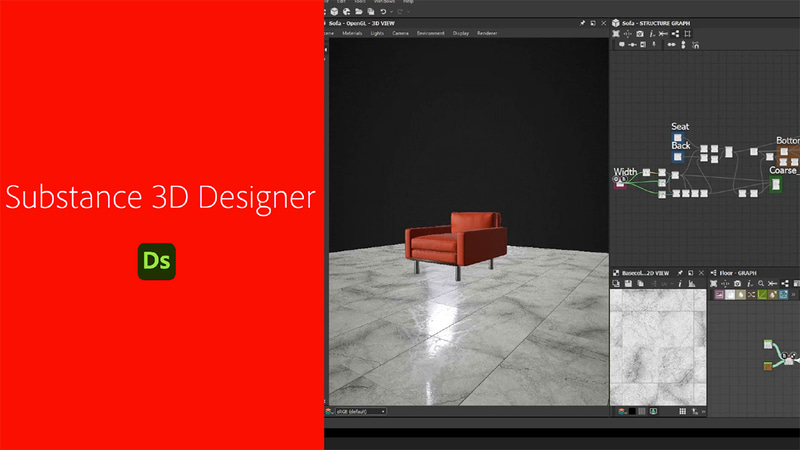Select the orange Bottom frame node

(788, 155)
